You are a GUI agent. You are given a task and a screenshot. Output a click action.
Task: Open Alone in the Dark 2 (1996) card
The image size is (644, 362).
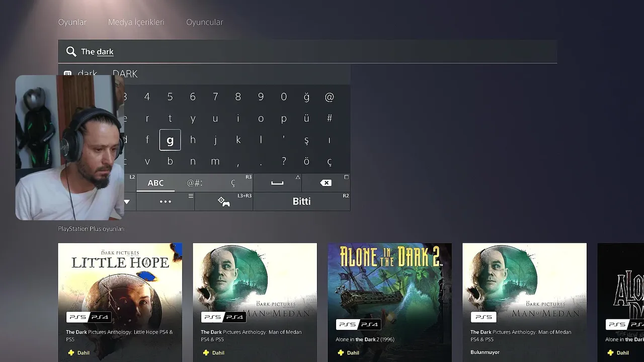click(x=389, y=302)
